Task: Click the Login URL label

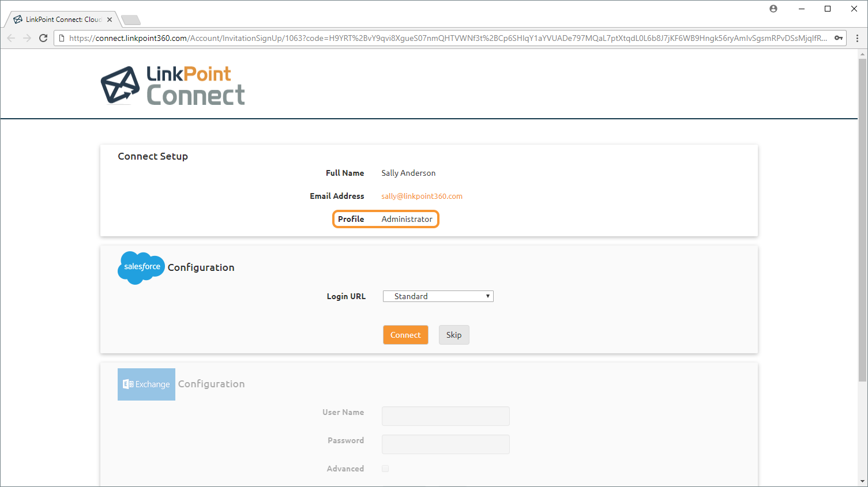Action: pos(346,296)
